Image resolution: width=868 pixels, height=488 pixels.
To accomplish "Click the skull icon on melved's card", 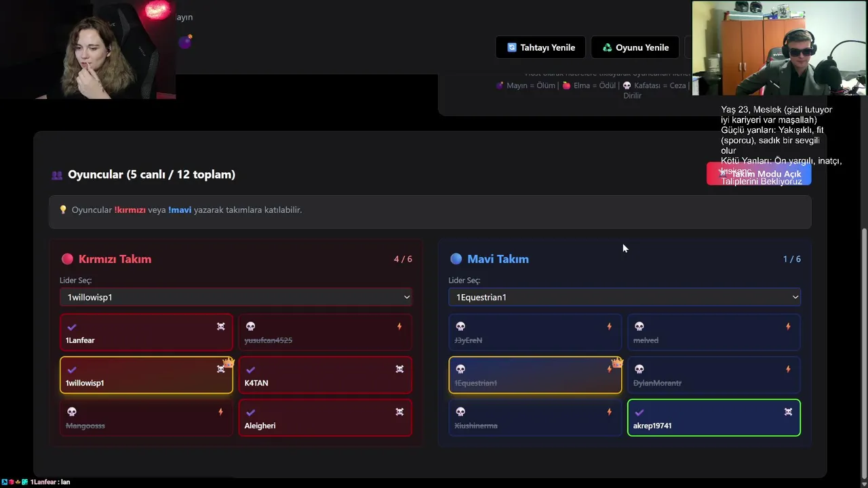I will point(639,327).
